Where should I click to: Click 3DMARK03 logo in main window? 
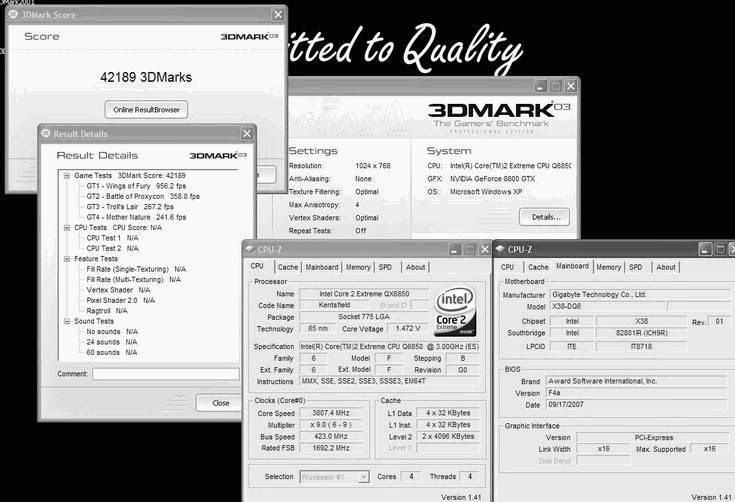(x=498, y=110)
